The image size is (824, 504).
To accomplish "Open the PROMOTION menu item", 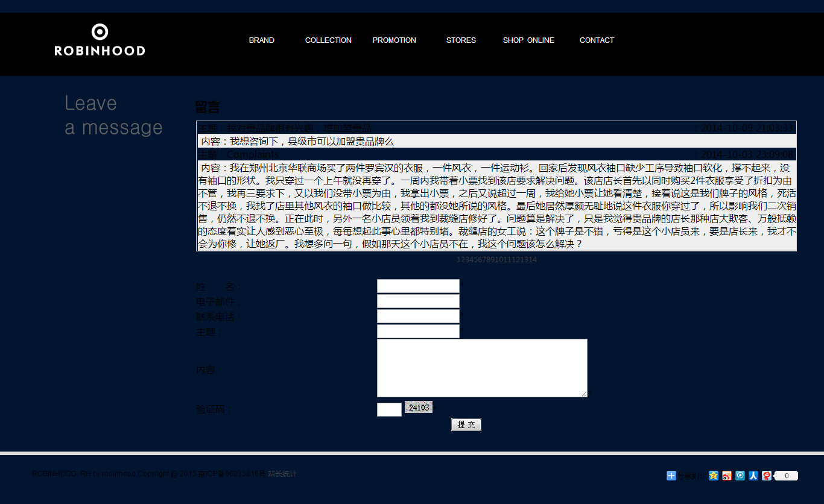I will point(394,40).
